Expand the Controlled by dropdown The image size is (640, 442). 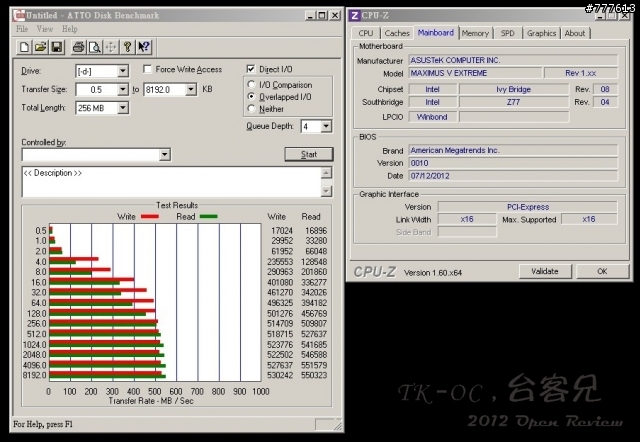pos(164,155)
